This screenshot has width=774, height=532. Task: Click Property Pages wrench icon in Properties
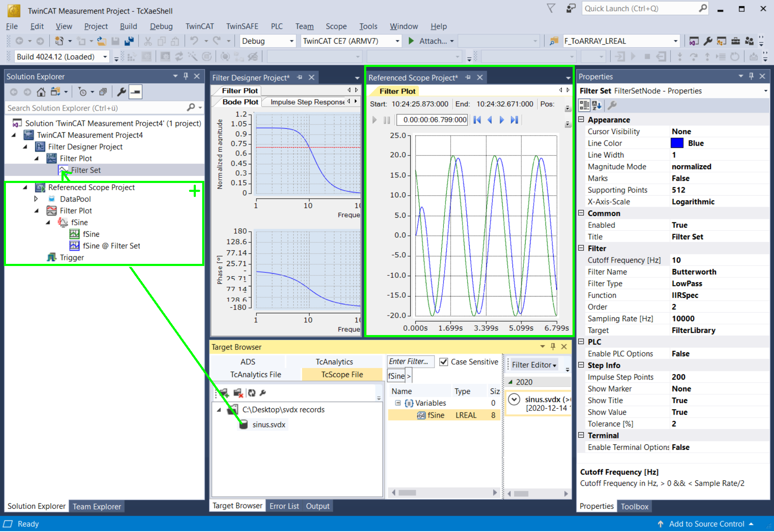612,105
